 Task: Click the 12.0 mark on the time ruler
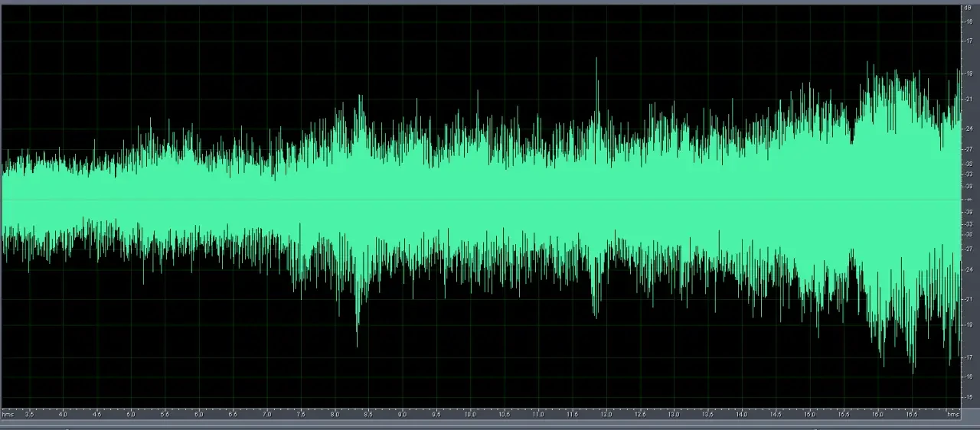pyautogui.click(x=606, y=414)
